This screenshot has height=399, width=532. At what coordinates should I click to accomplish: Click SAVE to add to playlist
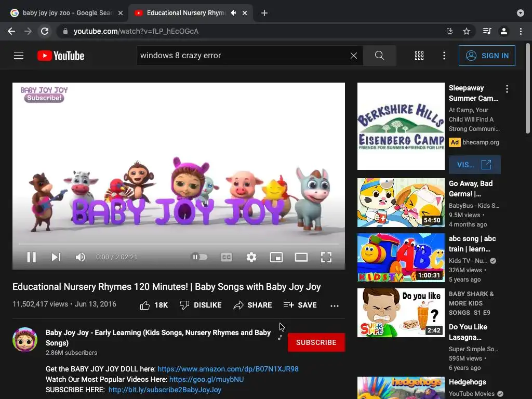300,305
